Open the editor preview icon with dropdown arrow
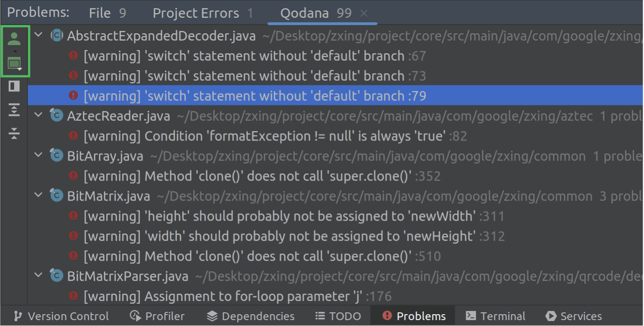Image resolution: width=644 pixels, height=326 pixels. point(14,63)
